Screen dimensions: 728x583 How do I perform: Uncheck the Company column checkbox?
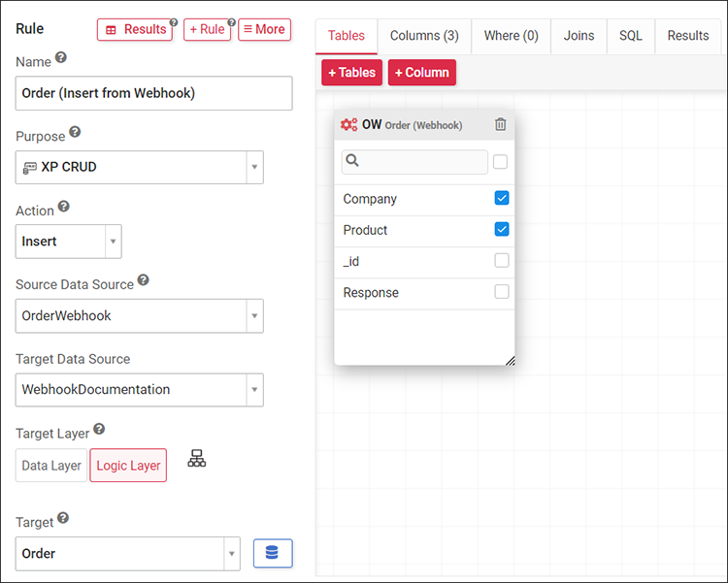501,198
